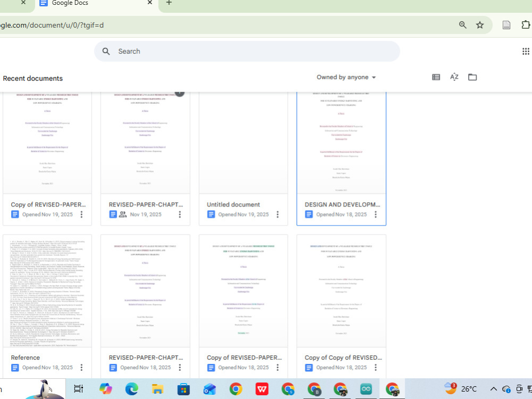This screenshot has width=532, height=399.
Task: Select the Google Docs tab
Action: (x=96, y=3)
